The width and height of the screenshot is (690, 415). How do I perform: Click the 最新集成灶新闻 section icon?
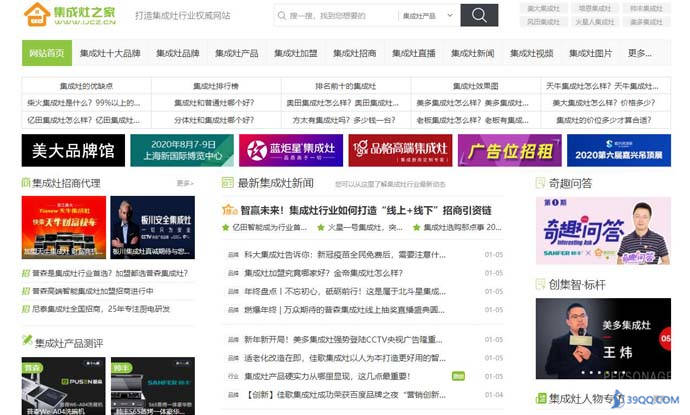(x=228, y=182)
